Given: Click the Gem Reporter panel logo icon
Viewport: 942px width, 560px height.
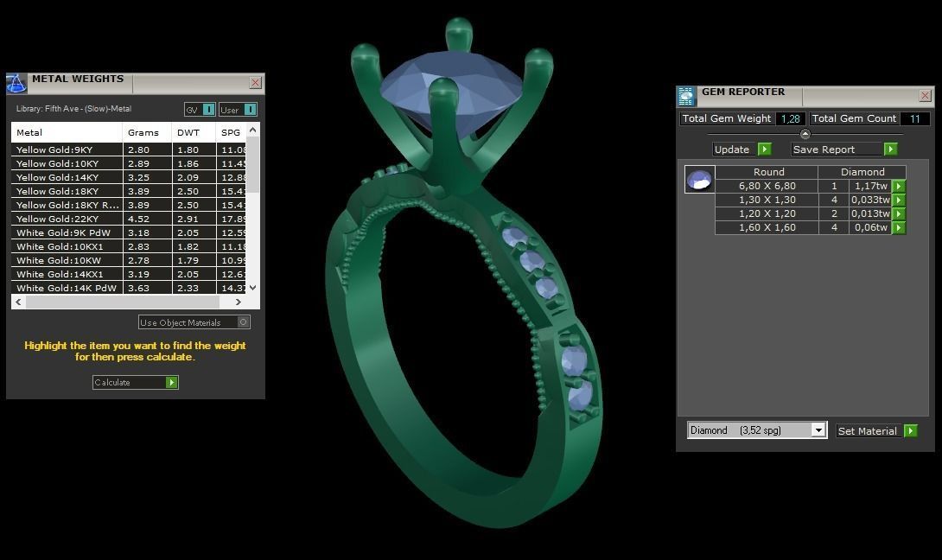Looking at the screenshot, I should click(687, 96).
